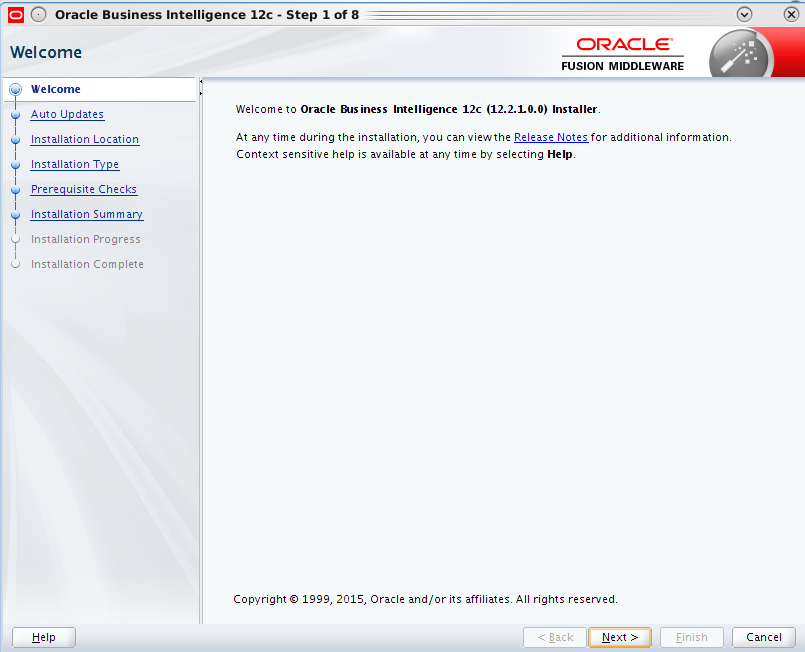Click the Installation Complete step label
The height and width of the screenshot is (652, 805).
pos(87,264)
